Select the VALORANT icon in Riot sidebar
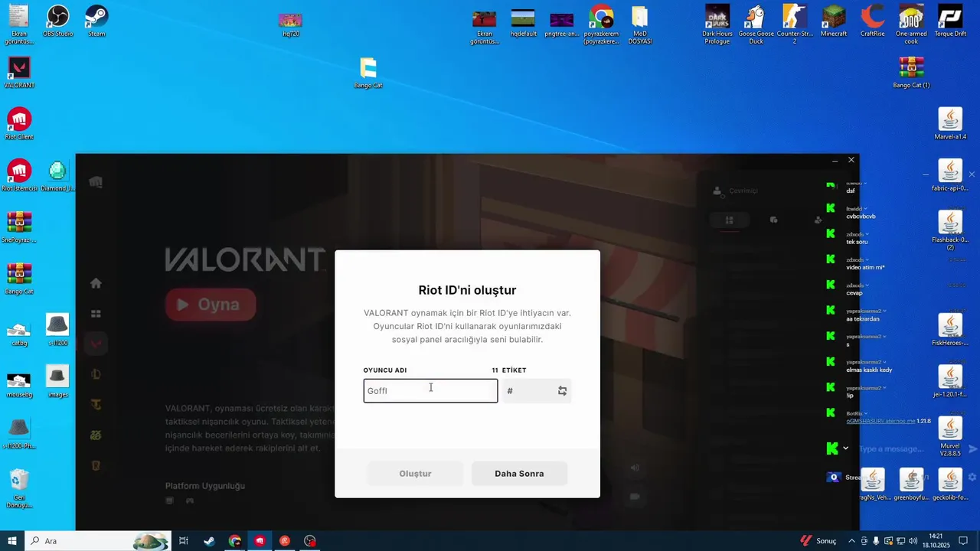The image size is (980, 551). (x=96, y=344)
